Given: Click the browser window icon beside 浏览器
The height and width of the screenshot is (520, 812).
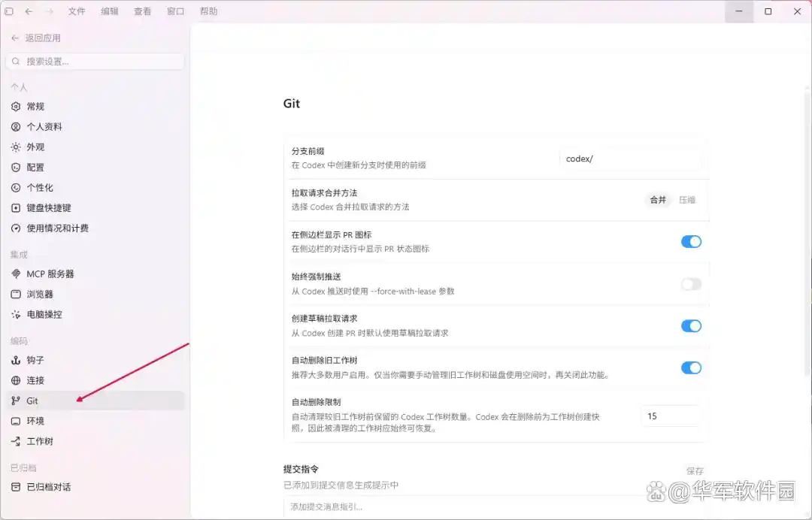Looking at the screenshot, I should [x=16, y=294].
